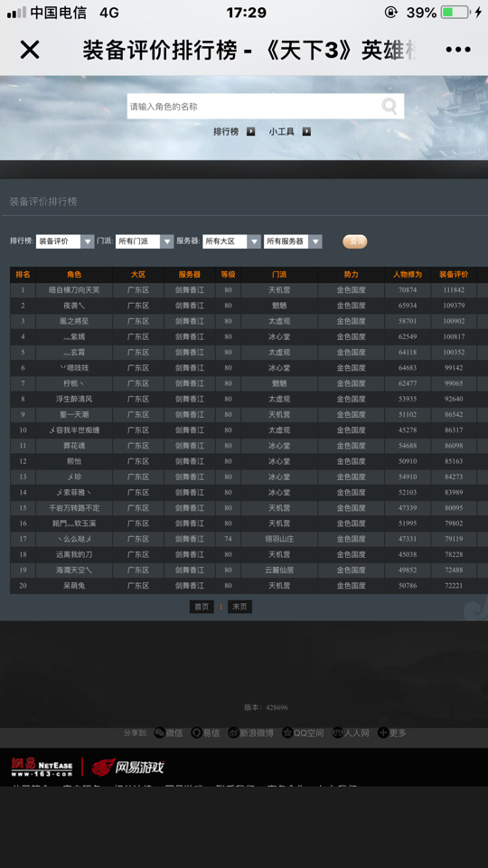Tap the rotation lock status icon

click(x=391, y=12)
